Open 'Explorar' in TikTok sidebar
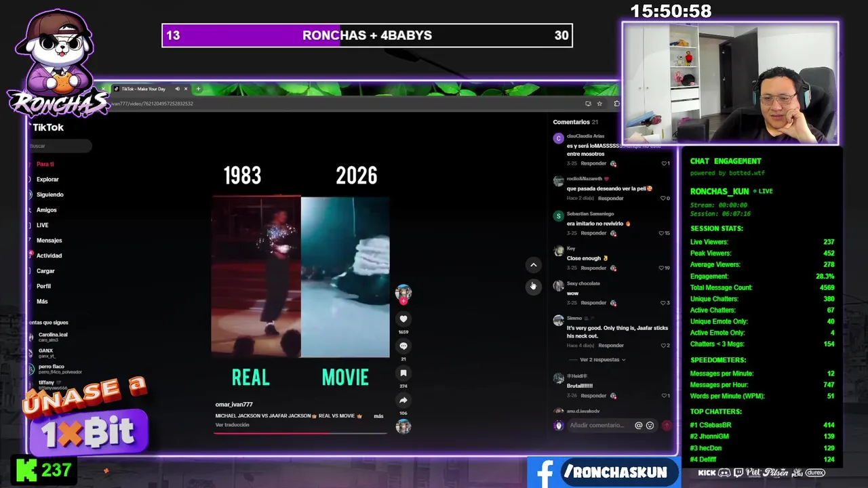Viewport: 868px width, 488px height. click(47, 180)
